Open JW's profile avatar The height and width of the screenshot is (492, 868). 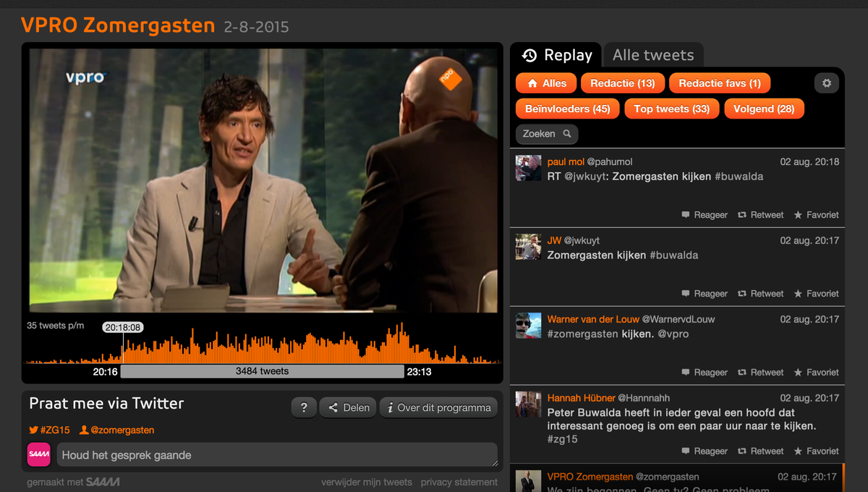pyautogui.click(x=528, y=247)
